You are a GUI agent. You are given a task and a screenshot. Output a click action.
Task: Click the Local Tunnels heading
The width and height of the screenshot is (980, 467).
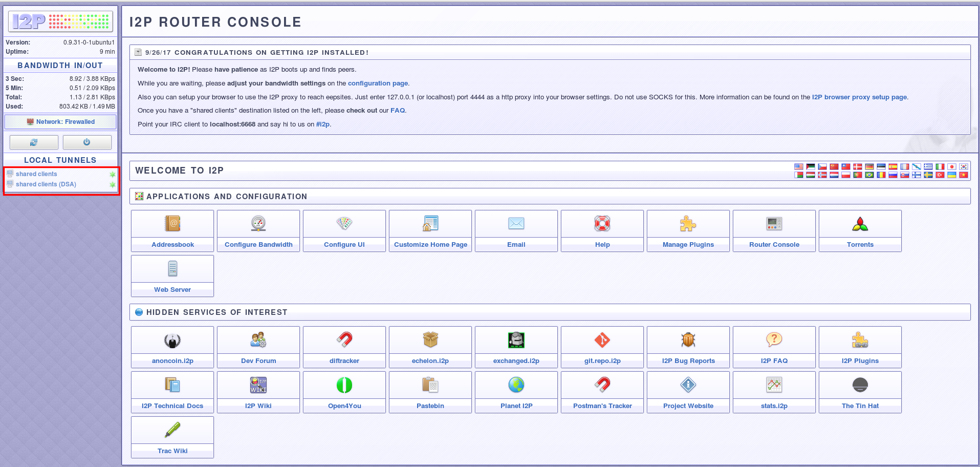[x=60, y=160]
